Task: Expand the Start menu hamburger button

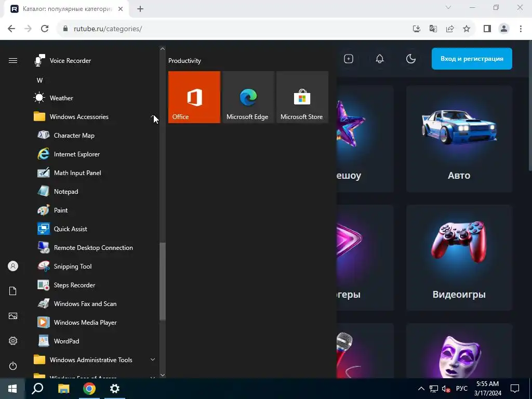Action: 13,61
